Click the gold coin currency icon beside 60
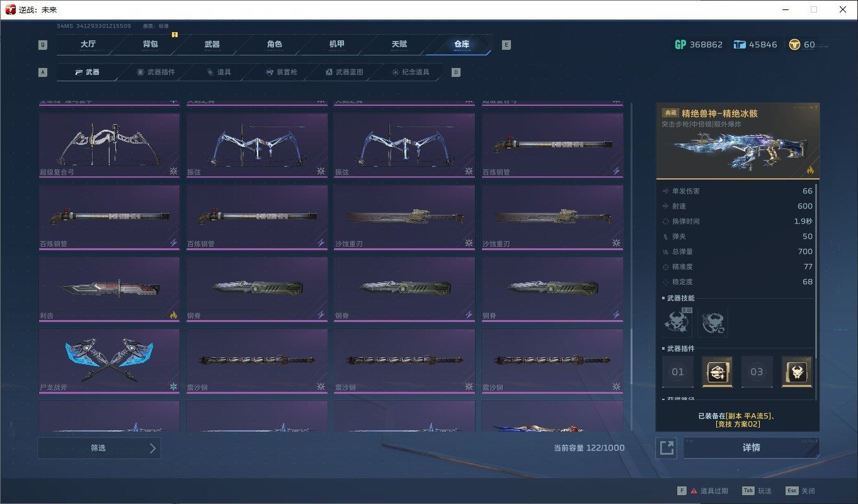Image resolution: width=858 pixels, height=504 pixels. (794, 45)
